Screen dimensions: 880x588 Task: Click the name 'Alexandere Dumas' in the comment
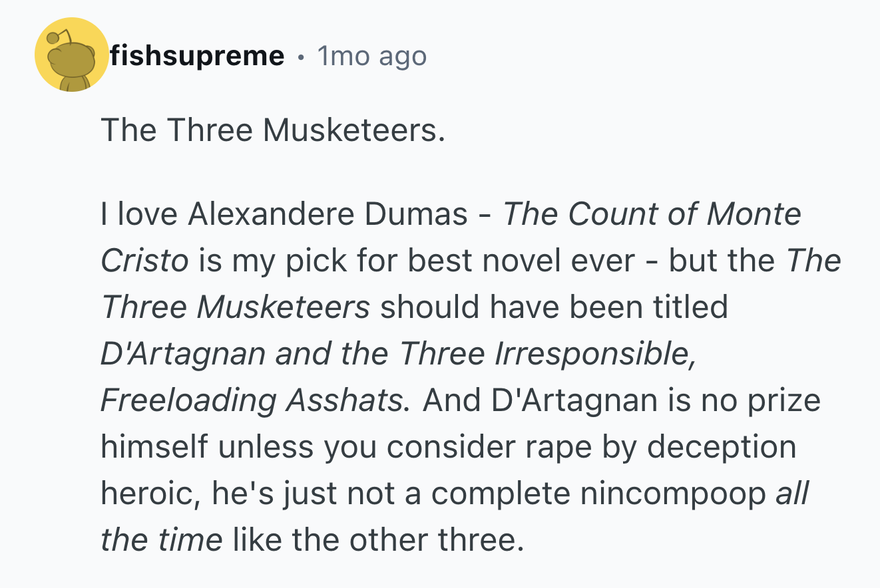(x=328, y=214)
